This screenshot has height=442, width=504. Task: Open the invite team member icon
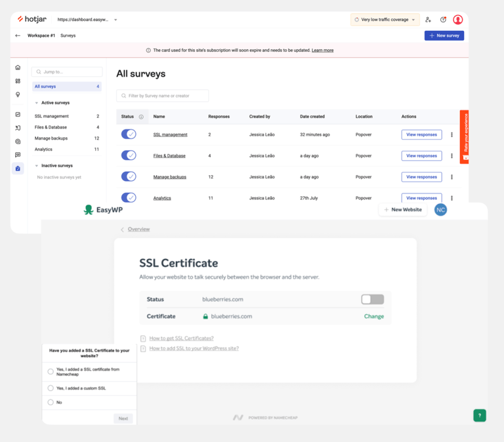(428, 20)
